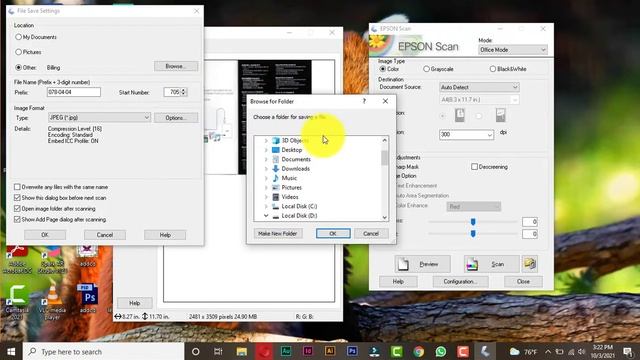
Task: Expand the Desktop folder tree node
Action: pos(266,150)
